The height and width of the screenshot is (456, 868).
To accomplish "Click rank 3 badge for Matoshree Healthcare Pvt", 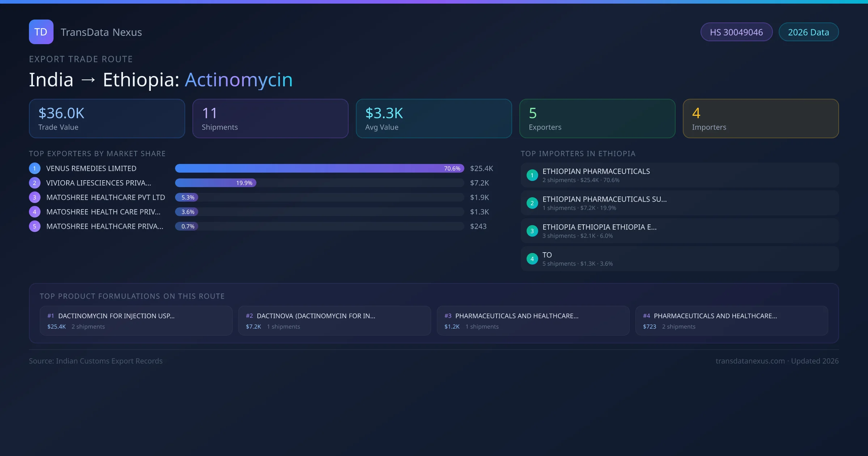I will [35, 197].
